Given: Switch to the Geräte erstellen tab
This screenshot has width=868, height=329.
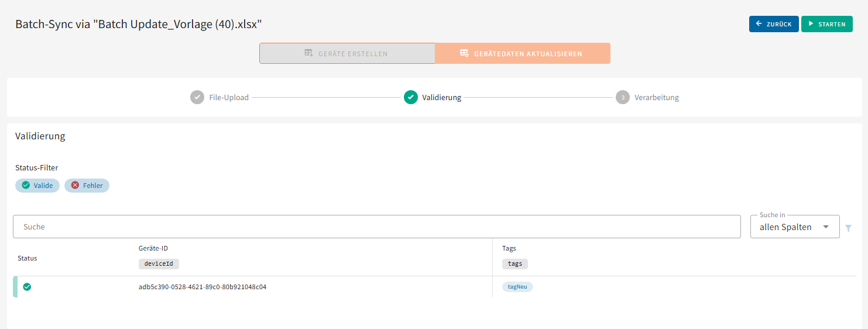Looking at the screenshot, I should 348,53.
